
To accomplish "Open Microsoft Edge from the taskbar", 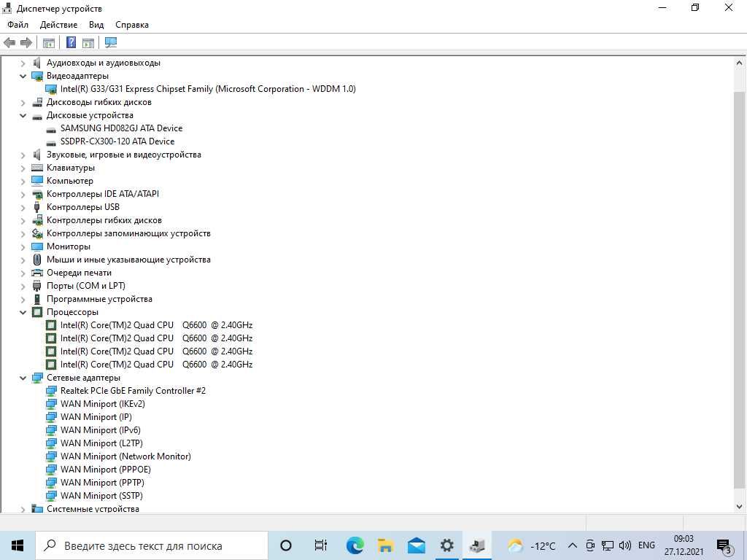I will [355, 545].
